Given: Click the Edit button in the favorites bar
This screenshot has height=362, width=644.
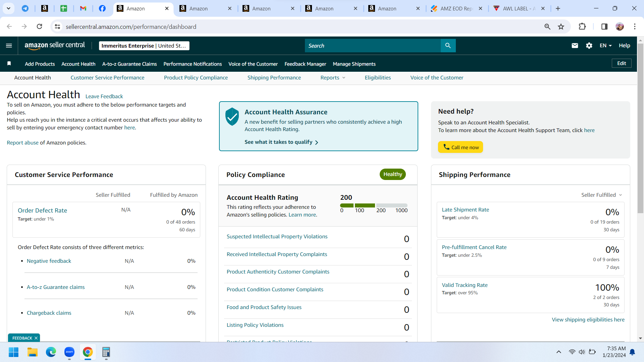Looking at the screenshot, I should coord(622,63).
